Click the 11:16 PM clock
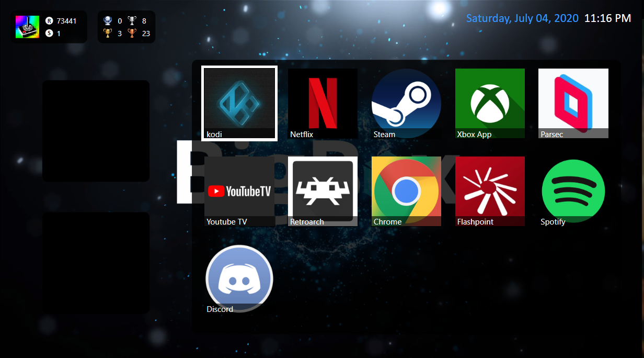 607,18
